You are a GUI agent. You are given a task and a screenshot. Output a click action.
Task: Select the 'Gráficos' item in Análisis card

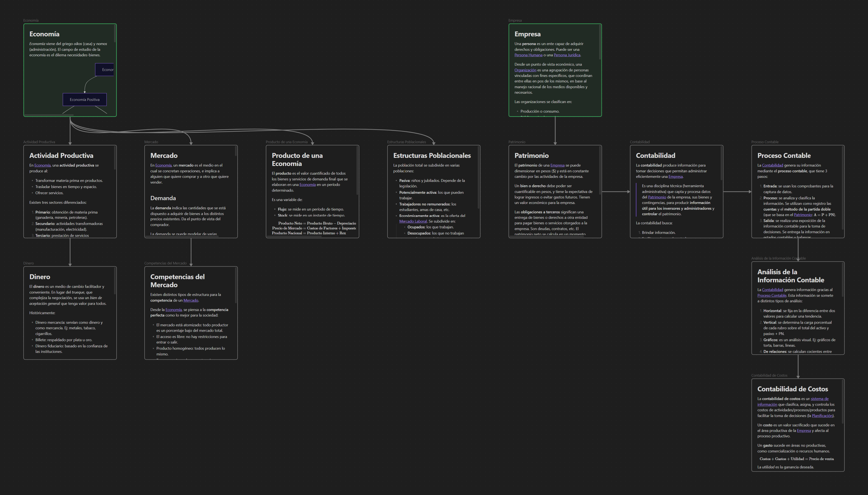(799, 343)
